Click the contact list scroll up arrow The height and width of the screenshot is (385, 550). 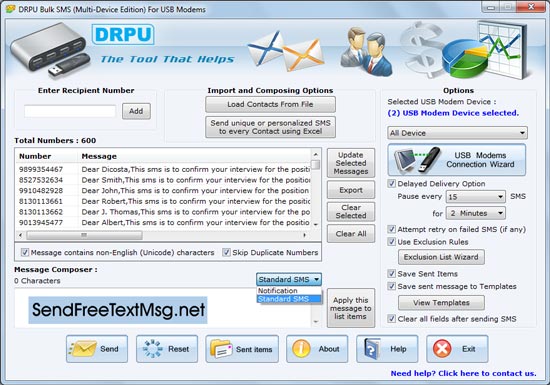coord(316,154)
